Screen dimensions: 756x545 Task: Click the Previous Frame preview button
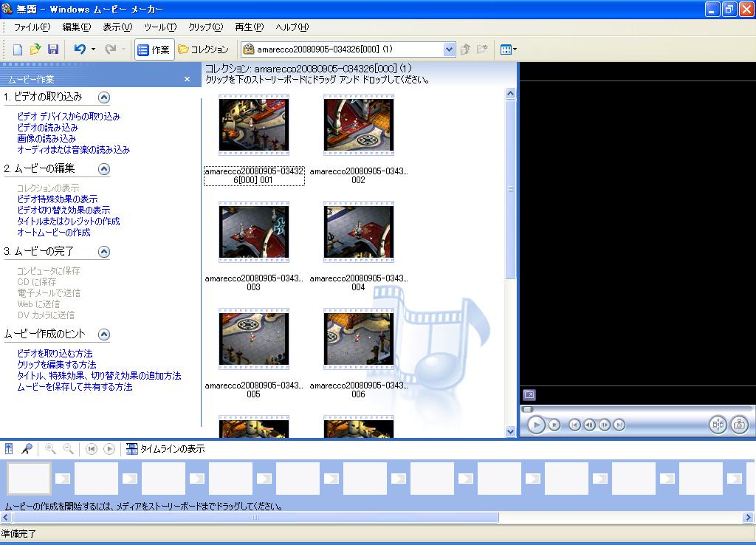point(589,425)
